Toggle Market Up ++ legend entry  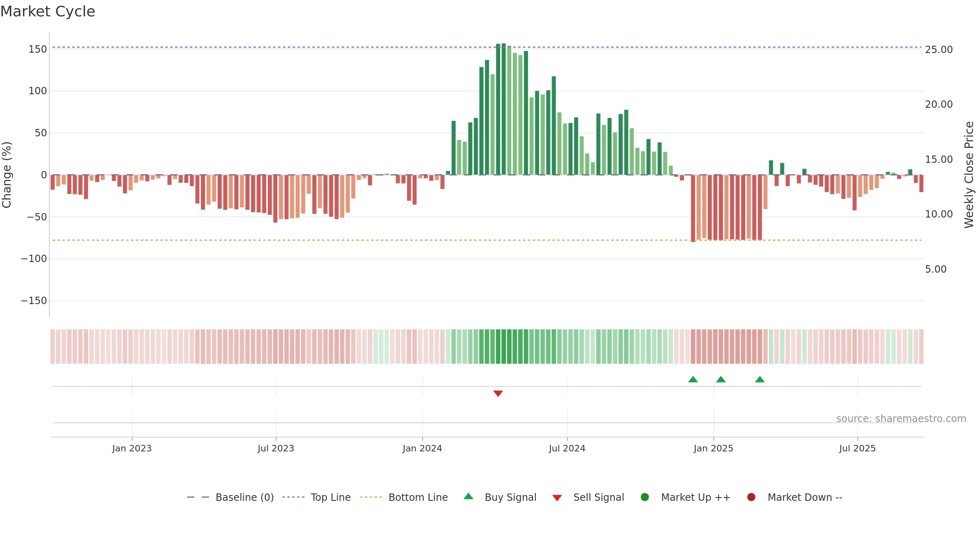click(x=686, y=497)
